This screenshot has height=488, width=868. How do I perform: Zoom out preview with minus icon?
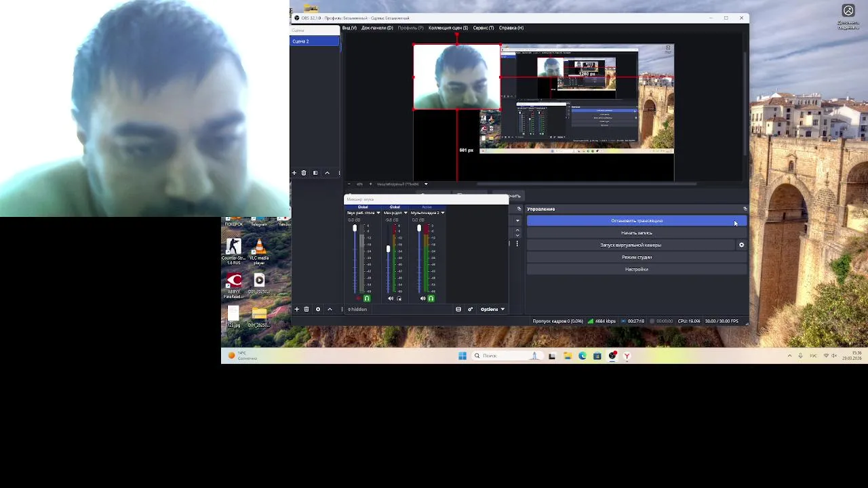[x=350, y=184]
